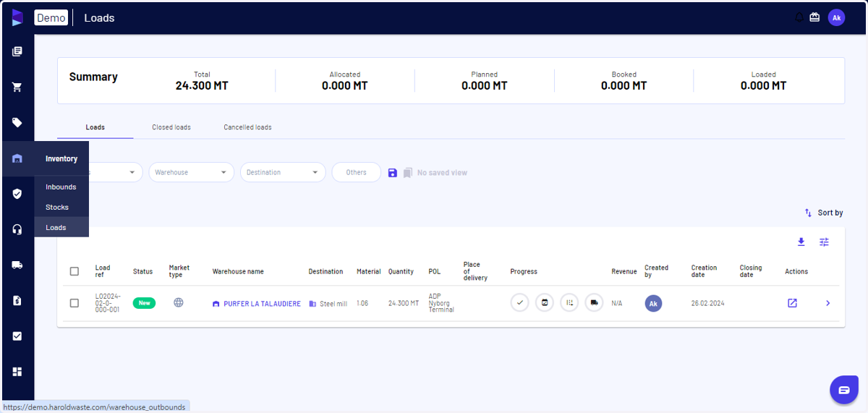Click the N/A revenue cell
This screenshot has height=413, width=868.
pos(616,303)
